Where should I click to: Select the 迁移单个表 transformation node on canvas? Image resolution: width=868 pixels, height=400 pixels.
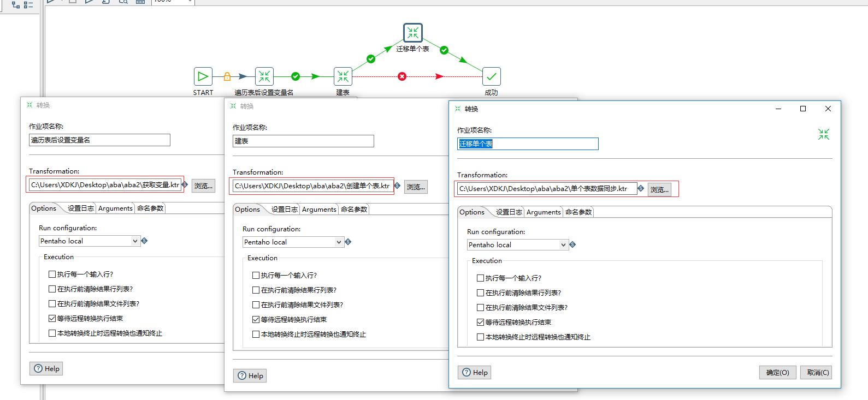[413, 33]
